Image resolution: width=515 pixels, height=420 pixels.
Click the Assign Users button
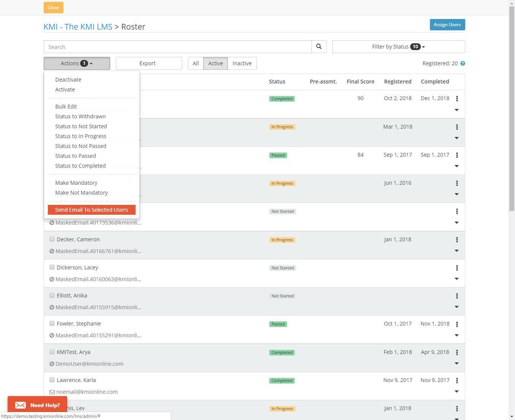(447, 25)
